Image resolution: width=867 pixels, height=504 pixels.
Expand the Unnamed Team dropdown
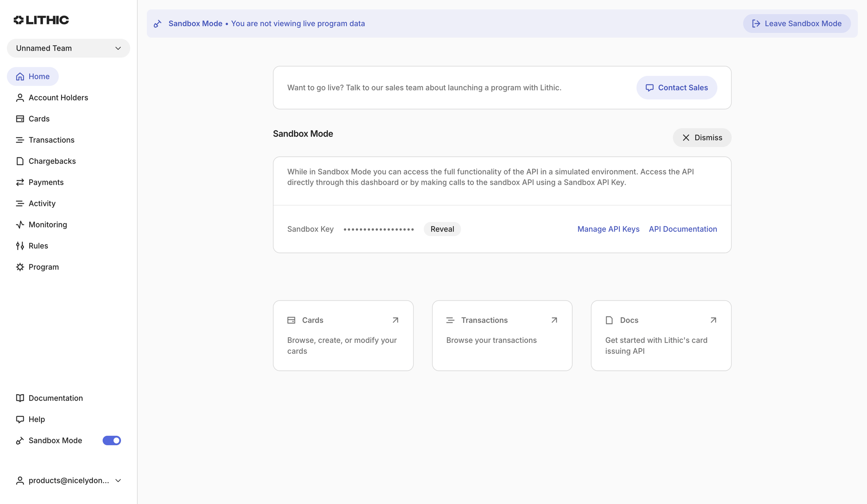[68, 48]
